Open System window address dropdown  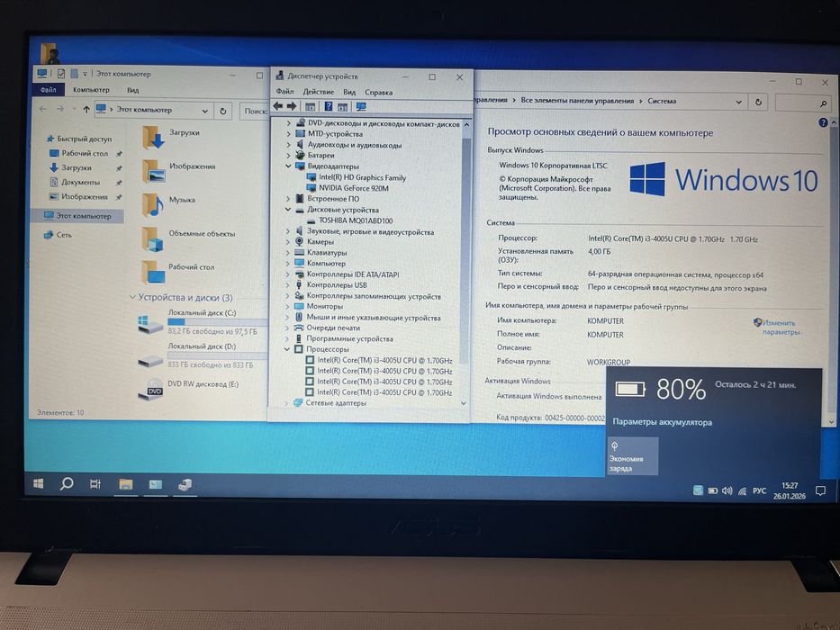[x=739, y=102]
